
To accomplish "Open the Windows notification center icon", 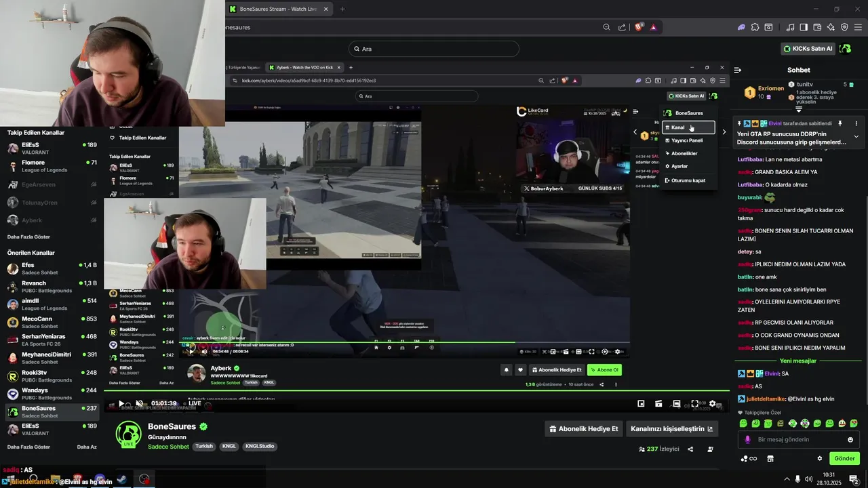I will coord(854,479).
